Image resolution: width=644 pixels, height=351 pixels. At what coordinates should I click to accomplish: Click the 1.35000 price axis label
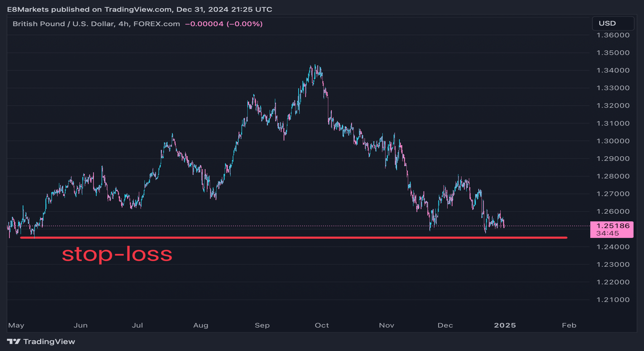(613, 53)
